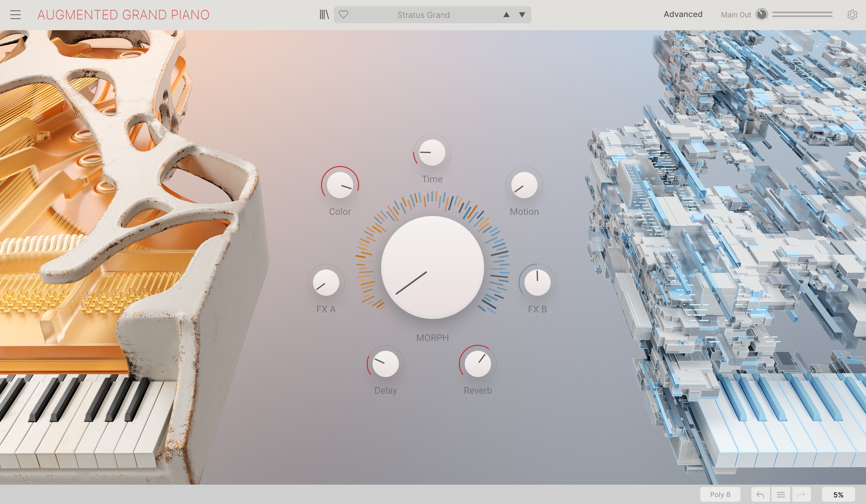Click the Main Out volume knob icon
Screen dimensions: 866x504
[x=761, y=14]
